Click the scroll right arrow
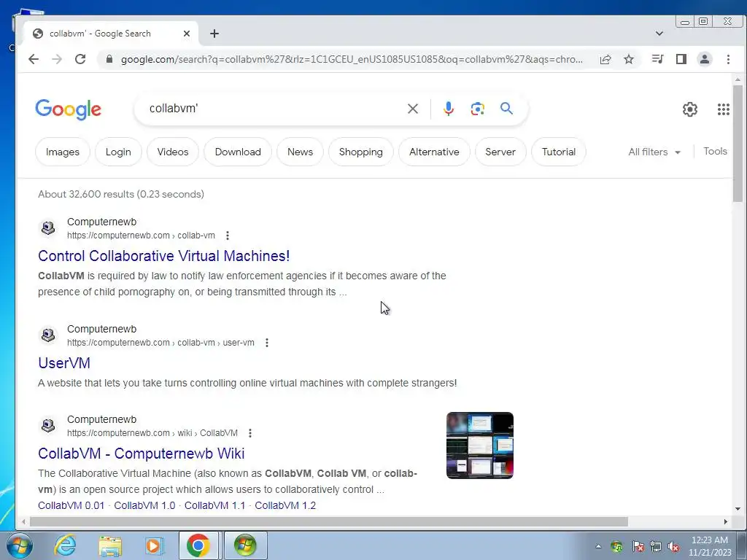This screenshot has height=560, width=747. pos(726,522)
